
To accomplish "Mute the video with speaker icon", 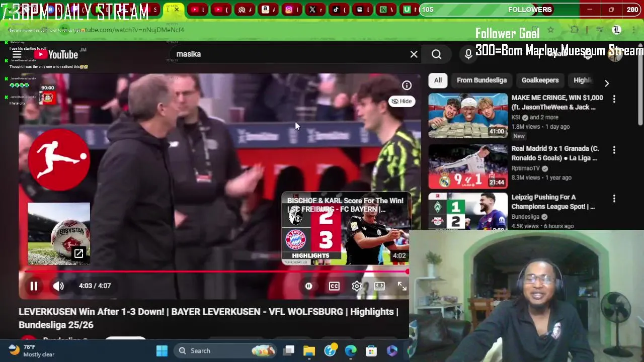I will (x=58, y=286).
